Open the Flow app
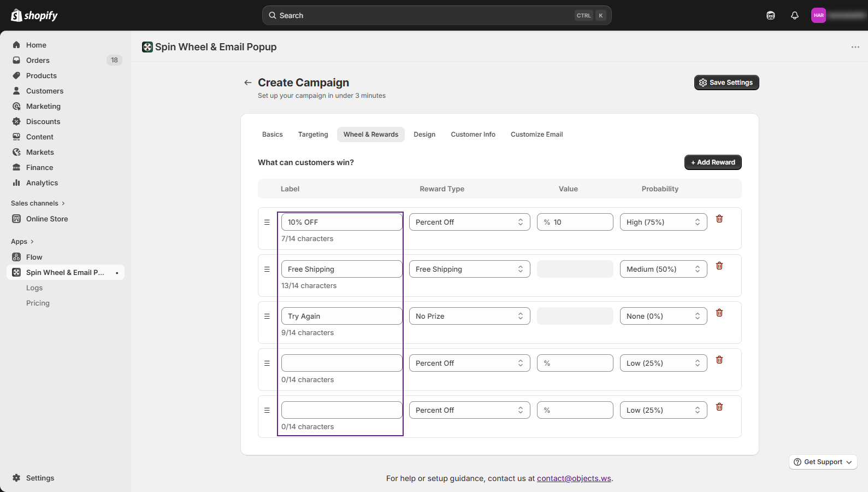Screen dimensions: 868x492 pos(66,257)
